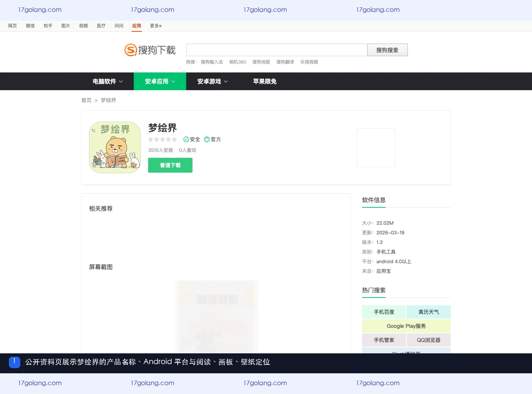Image resolution: width=532 pixels, height=394 pixels.
Task: Click the 相关推荐 section heading
Action: tap(101, 208)
